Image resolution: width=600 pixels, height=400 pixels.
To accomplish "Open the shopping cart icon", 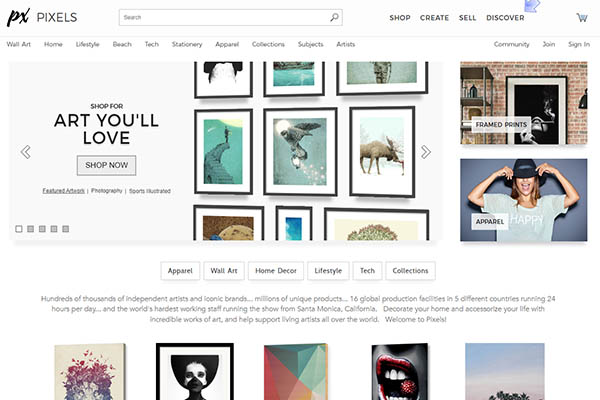I will click(x=581, y=17).
